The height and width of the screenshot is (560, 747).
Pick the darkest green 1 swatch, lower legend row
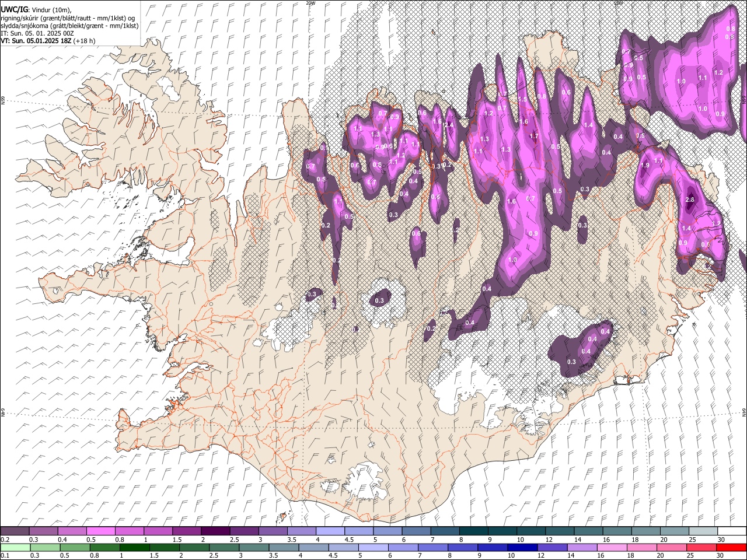(x=134, y=547)
